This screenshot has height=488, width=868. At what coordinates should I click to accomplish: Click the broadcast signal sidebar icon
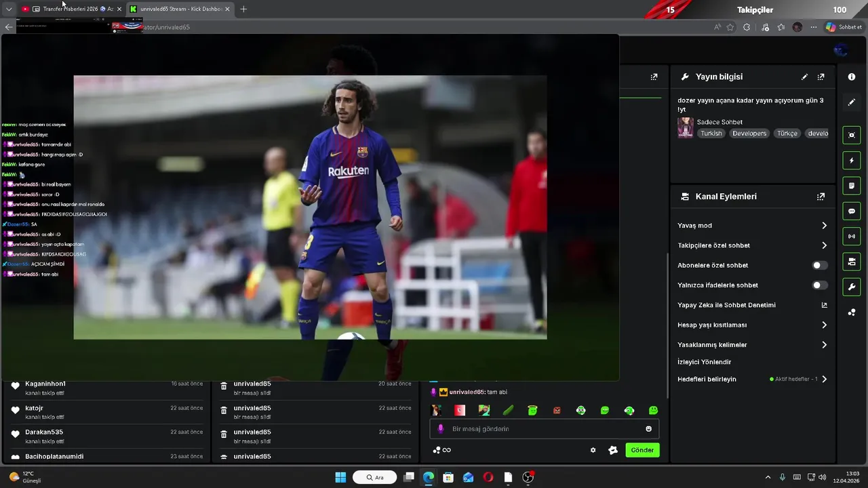(852, 237)
